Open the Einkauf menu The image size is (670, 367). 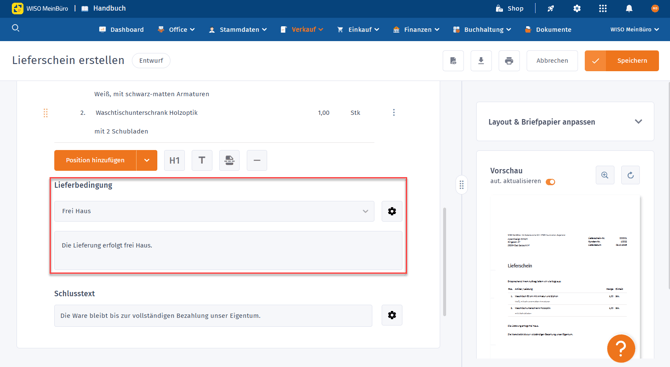[x=358, y=29]
